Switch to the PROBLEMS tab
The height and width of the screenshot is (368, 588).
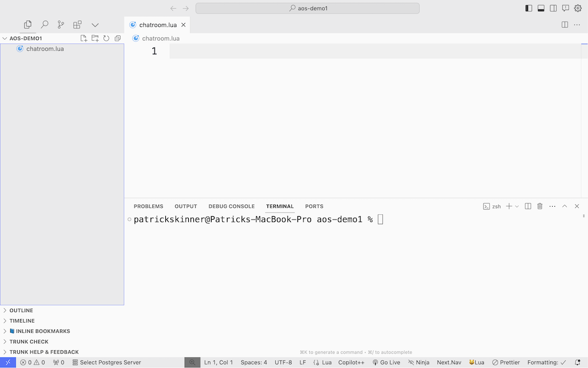pos(148,206)
